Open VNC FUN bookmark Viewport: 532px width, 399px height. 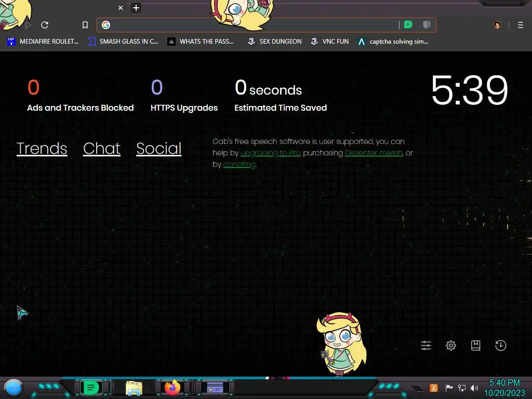click(x=330, y=42)
